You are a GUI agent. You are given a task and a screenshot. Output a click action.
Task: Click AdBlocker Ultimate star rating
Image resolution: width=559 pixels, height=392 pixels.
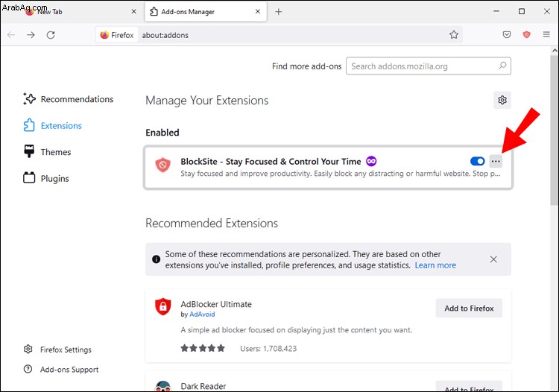click(203, 348)
